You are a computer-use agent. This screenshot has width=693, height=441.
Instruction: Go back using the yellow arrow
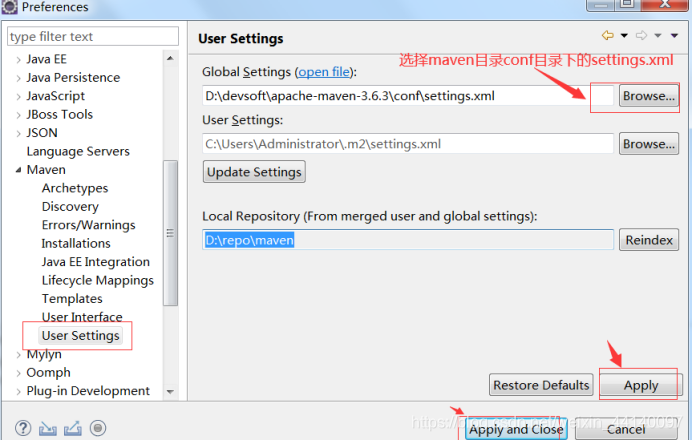(x=608, y=35)
